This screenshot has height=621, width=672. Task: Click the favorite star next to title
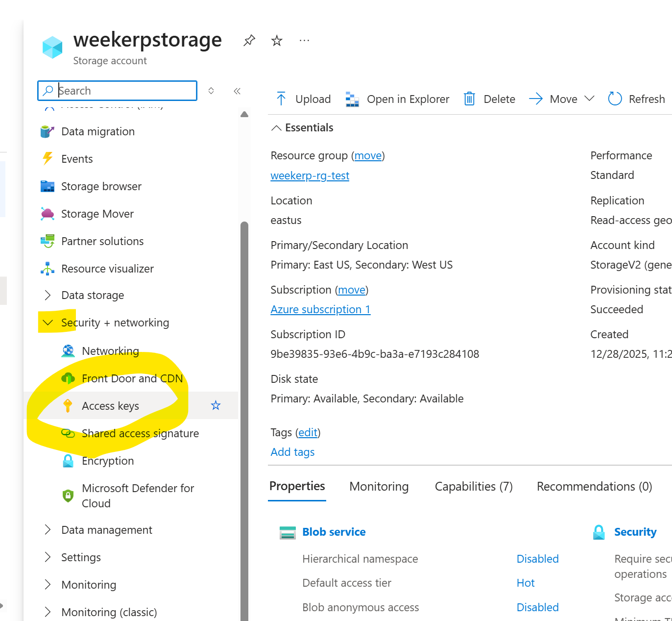click(277, 40)
